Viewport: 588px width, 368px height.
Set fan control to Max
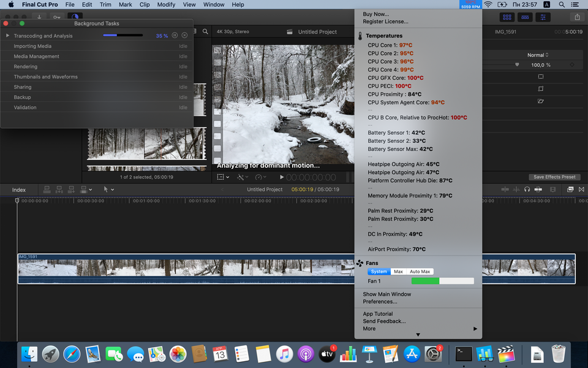tap(398, 272)
